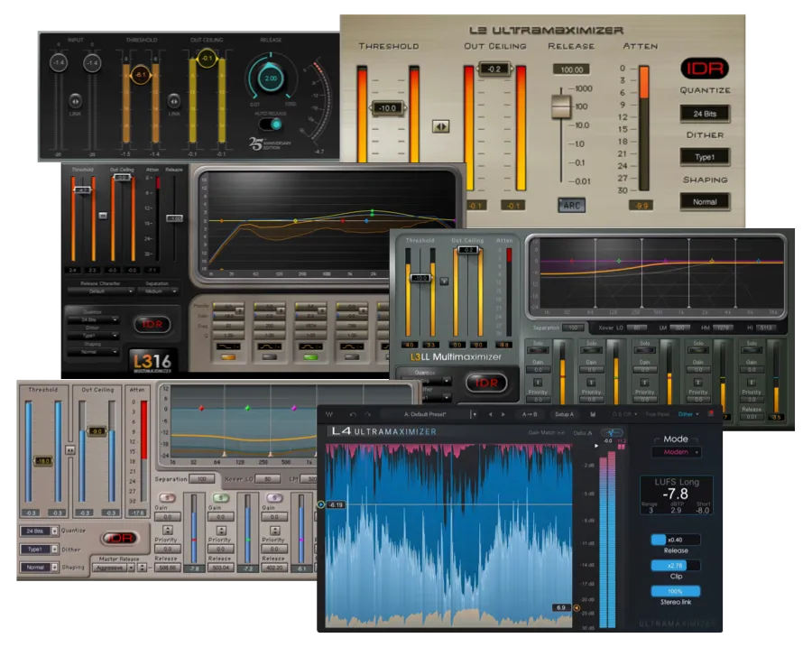Click the input LINK icon in the dark L2 plugin
The image size is (812, 647).
pos(75,100)
